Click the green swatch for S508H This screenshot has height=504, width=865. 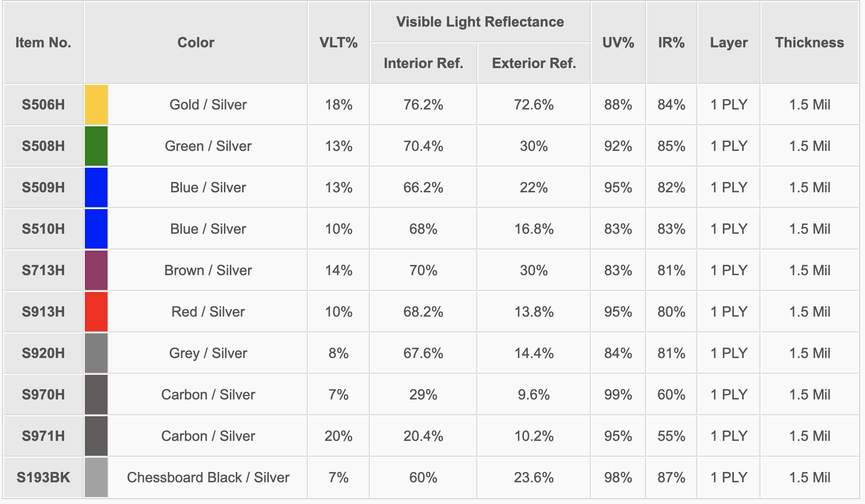coord(96,146)
